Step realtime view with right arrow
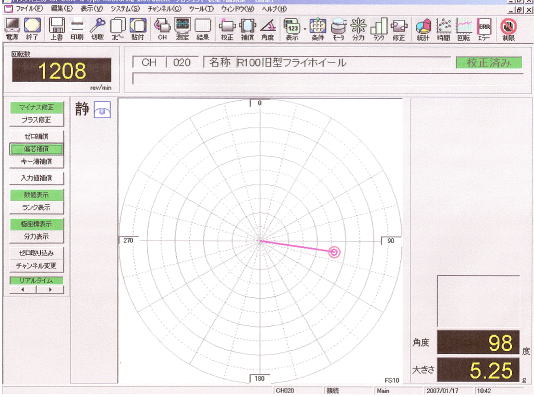 [50, 290]
